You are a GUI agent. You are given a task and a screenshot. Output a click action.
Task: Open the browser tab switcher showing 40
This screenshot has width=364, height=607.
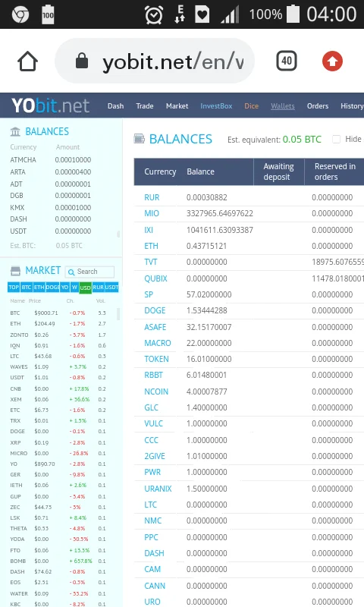click(x=286, y=61)
